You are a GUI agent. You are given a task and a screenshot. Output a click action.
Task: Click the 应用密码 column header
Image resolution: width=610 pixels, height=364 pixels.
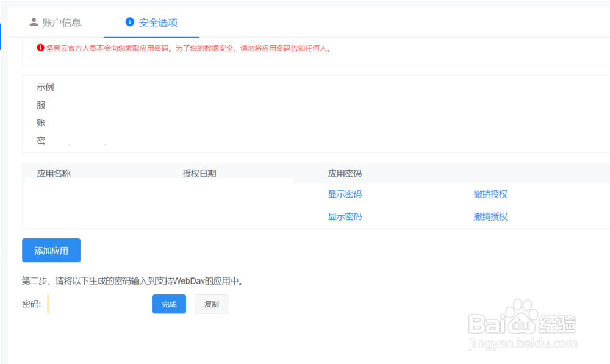tap(345, 173)
